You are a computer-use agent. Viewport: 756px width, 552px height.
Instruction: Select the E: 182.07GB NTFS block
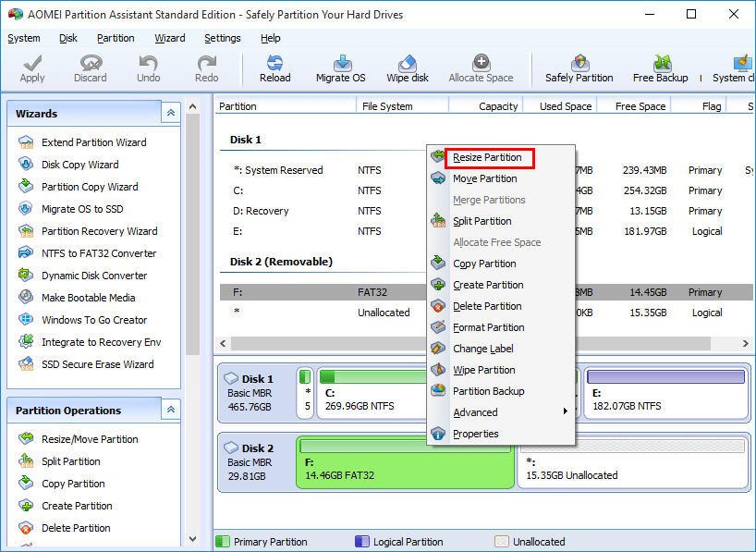[665, 393]
